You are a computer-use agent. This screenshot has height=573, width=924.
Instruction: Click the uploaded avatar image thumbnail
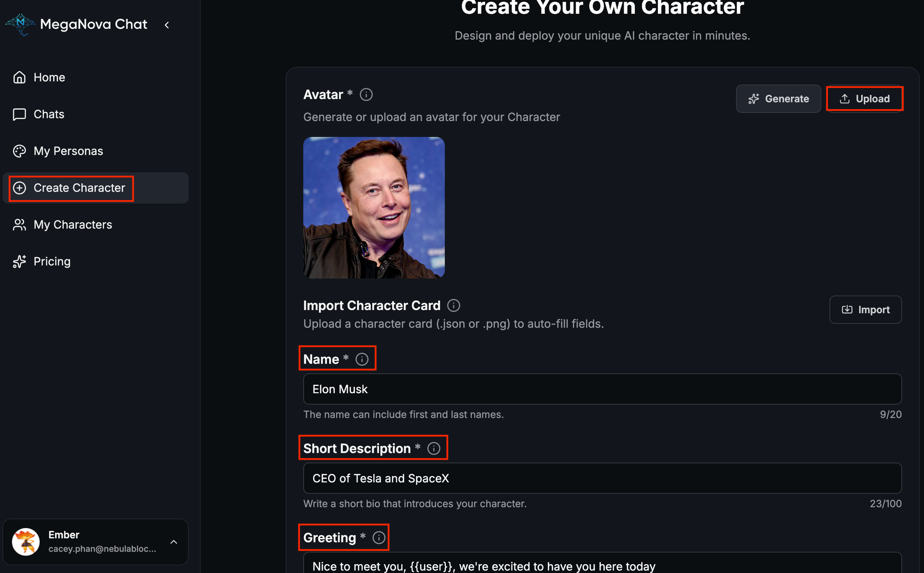pos(374,207)
